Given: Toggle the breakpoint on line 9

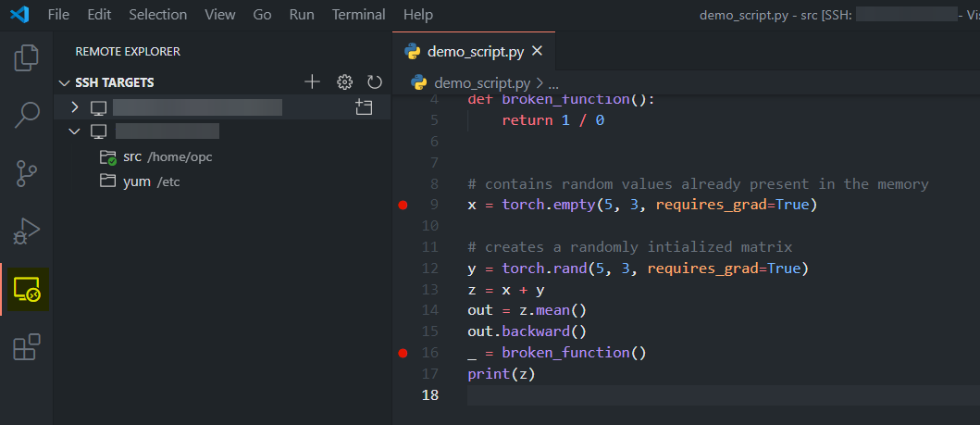Looking at the screenshot, I should point(403,205).
